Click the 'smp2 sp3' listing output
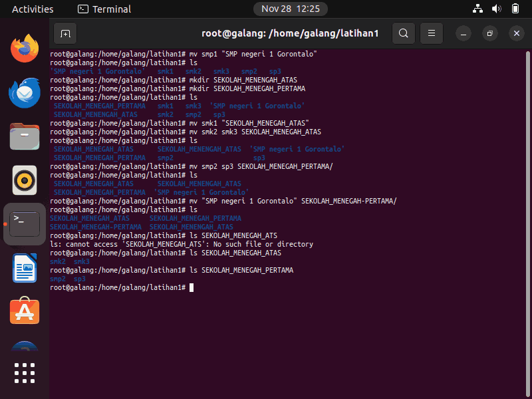This screenshot has height=399, width=532. (x=68, y=279)
